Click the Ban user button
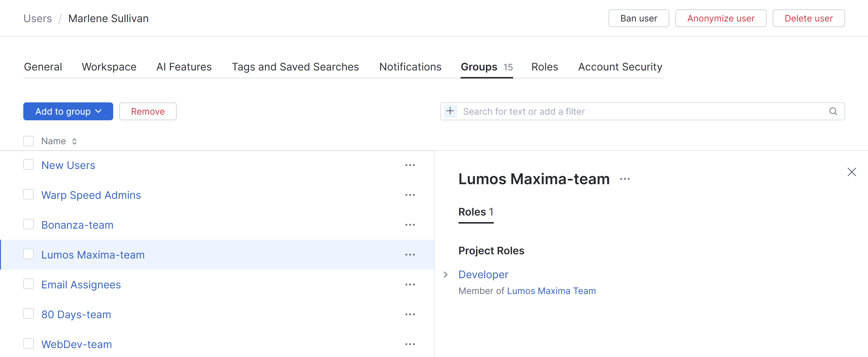868x357 pixels. tap(638, 18)
